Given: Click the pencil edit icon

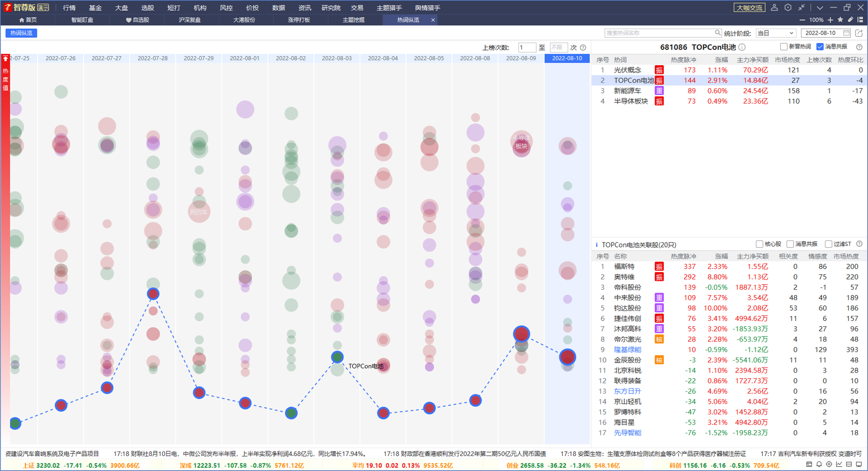Looking at the screenshot, I should (x=850, y=20).
